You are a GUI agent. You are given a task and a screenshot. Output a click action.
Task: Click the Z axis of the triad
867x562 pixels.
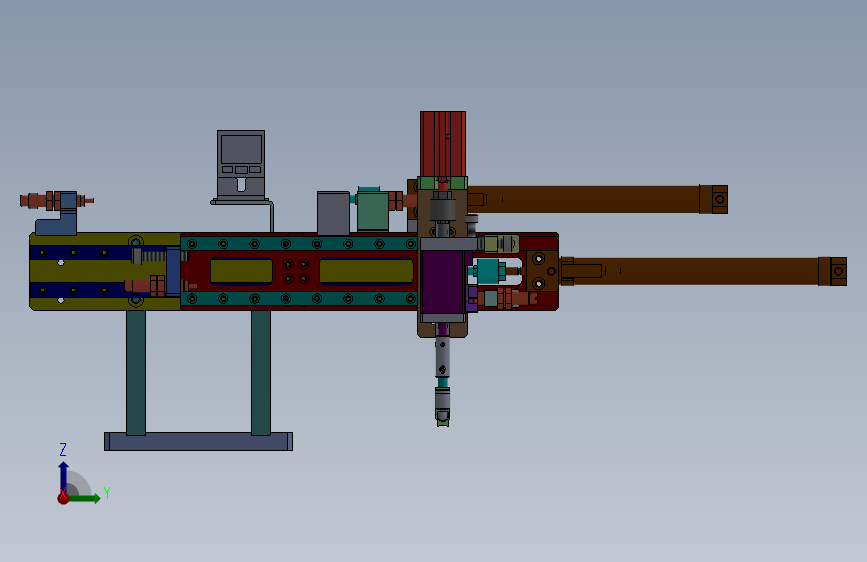64,477
